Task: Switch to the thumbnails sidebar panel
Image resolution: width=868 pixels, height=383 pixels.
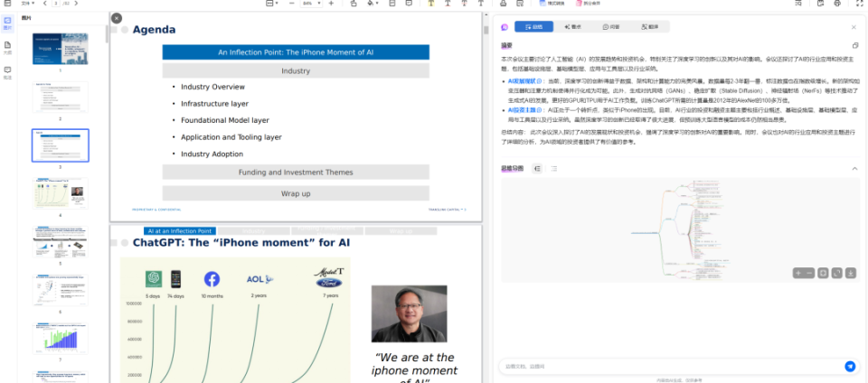Action: pos(8,23)
